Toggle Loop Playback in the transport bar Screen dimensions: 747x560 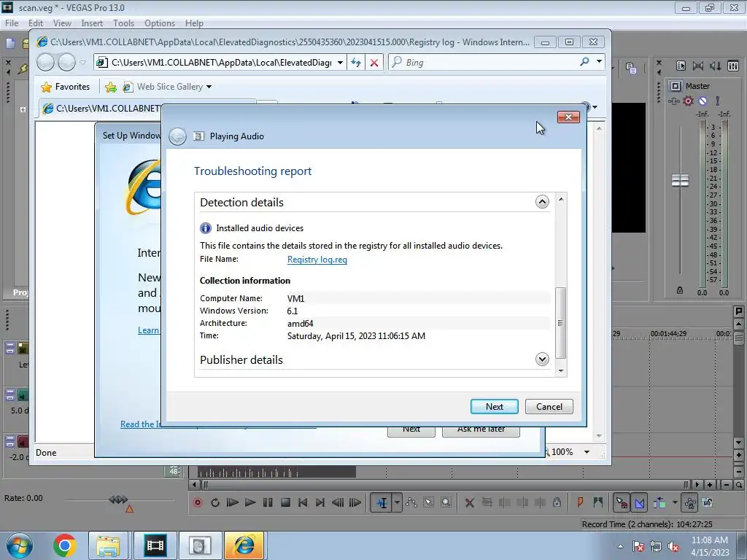pyautogui.click(x=215, y=502)
